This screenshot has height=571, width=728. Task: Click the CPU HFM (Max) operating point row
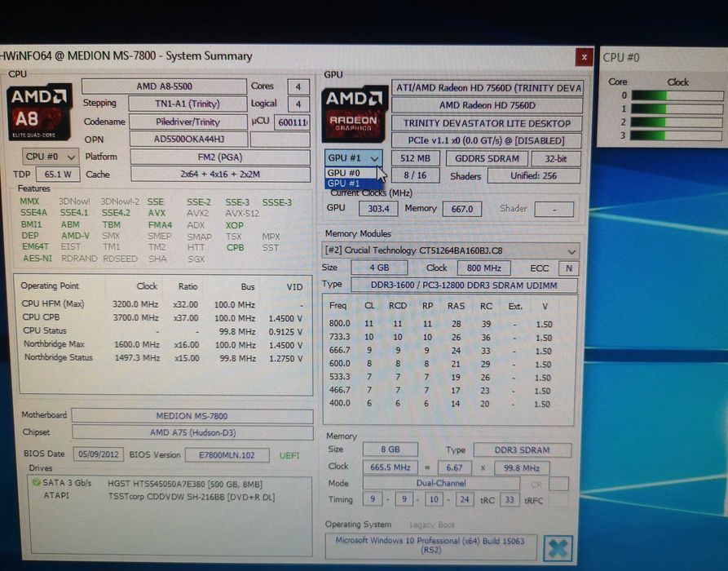(163, 304)
